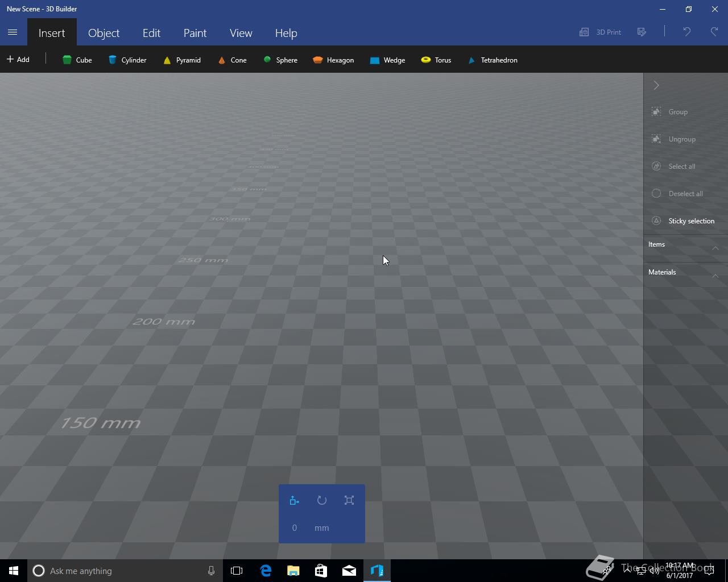Collapse the right side panel chevron
The height and width of the screenshot is (582, 728).
coord(656,85)
